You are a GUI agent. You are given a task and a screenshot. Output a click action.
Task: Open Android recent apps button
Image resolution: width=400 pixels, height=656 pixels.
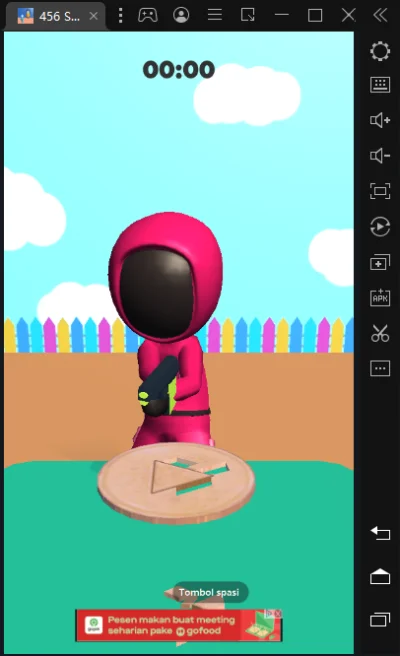tap(380, 619)
